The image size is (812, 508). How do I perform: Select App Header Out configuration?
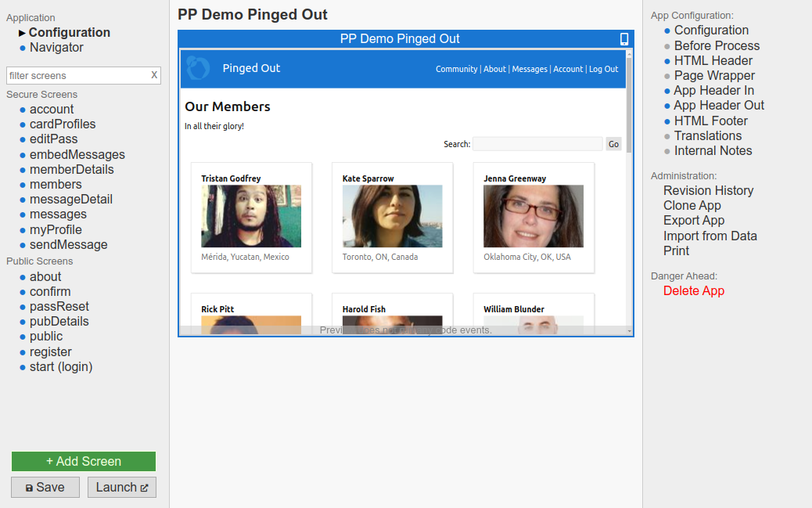pos(718,106)
